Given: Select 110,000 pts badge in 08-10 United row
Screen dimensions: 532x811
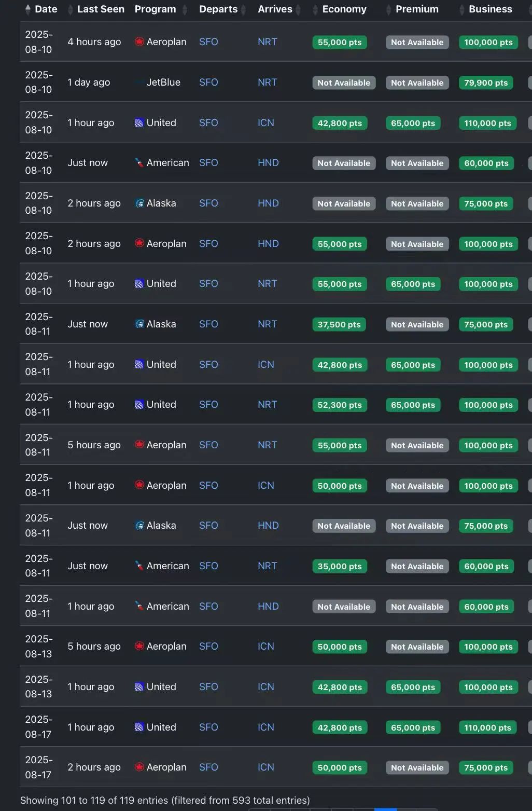Looking at the screenshot, I should [x=487, y=123].
